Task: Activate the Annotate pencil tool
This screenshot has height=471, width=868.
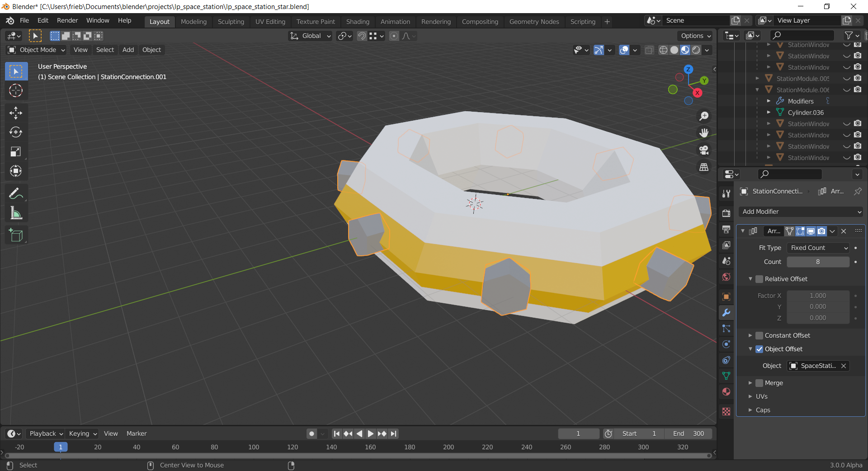Action: pos(16,194)
